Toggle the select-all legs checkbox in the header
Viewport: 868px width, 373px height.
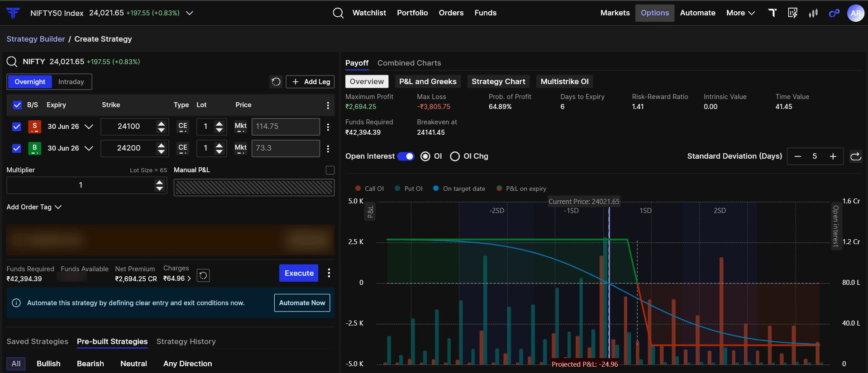17,105
